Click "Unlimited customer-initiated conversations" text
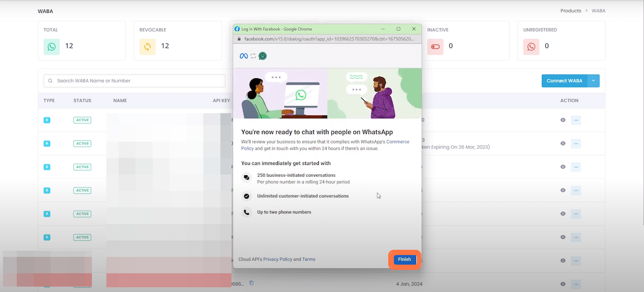 (x=303, y=196)
